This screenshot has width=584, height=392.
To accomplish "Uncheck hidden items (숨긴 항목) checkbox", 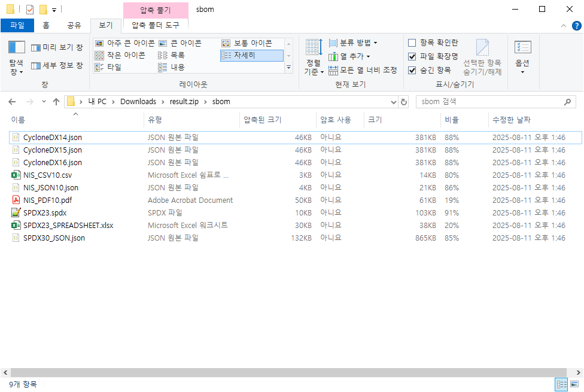I will click(412, 70).
